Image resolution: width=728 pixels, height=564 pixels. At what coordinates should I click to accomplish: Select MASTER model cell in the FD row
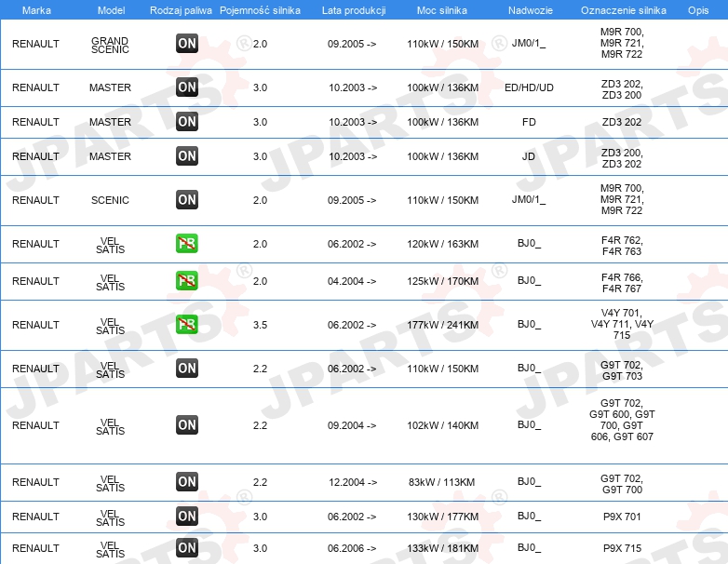click(110, 122)
